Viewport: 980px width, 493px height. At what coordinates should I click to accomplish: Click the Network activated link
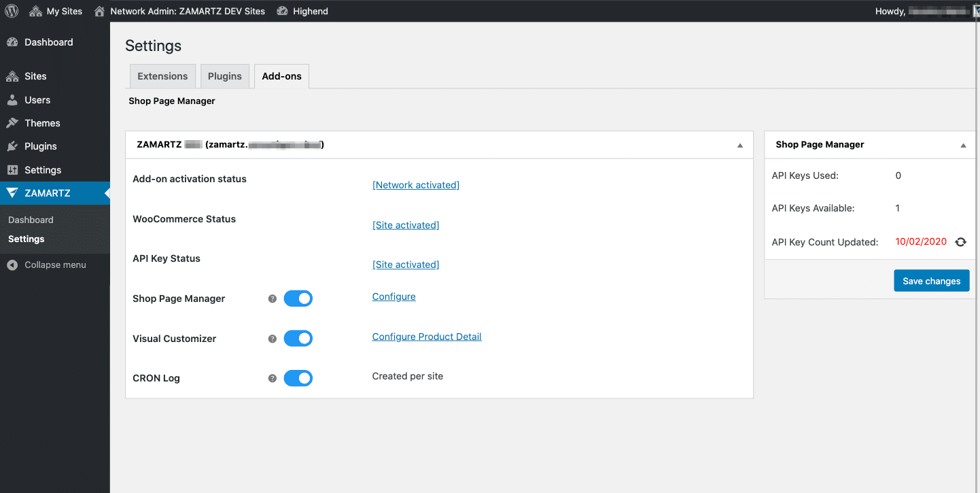(x=415, y=184)
